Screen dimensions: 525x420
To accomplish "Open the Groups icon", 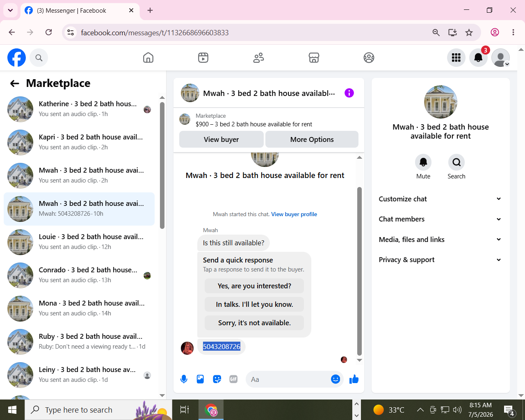I will coord(369,58).
